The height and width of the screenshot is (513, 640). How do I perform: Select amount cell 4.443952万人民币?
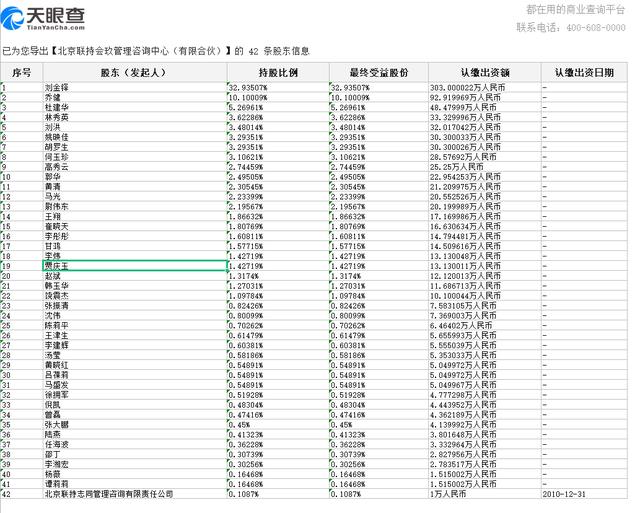484,405
